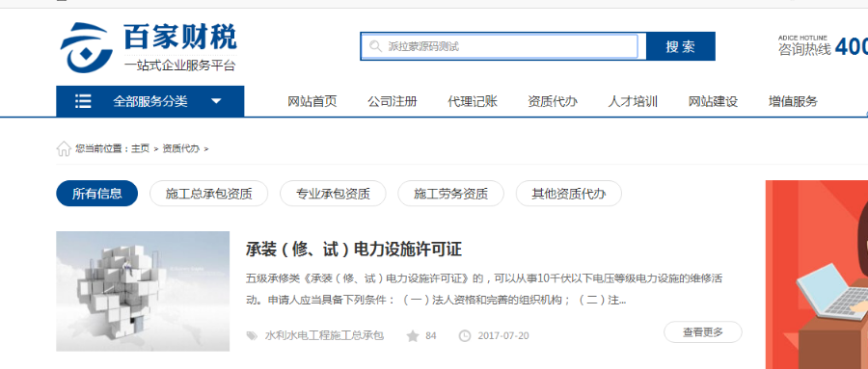Viewport: 868px width, 369px height.
Task: Select the 施工总承包资质 filter tab
Action: (x=208, y=194)
